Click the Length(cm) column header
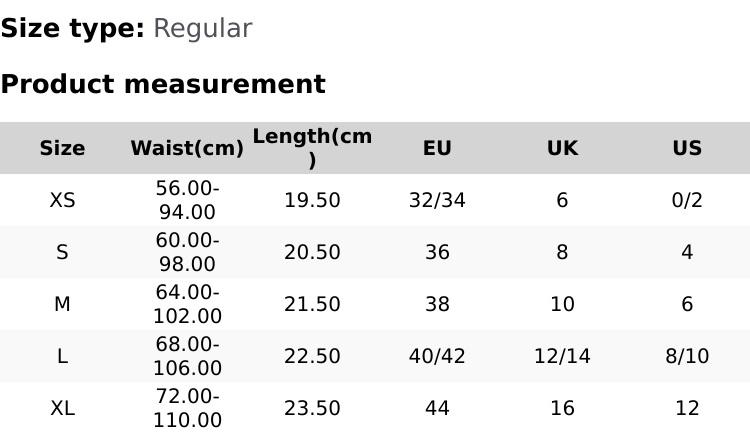The image size is (750, 434). pos(312,148)
